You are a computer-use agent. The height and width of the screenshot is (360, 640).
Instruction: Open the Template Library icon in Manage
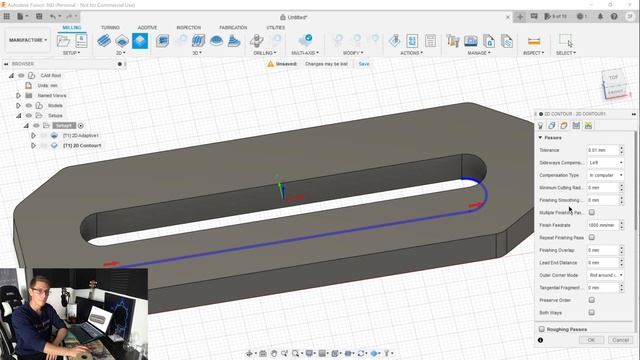point(507,41)
